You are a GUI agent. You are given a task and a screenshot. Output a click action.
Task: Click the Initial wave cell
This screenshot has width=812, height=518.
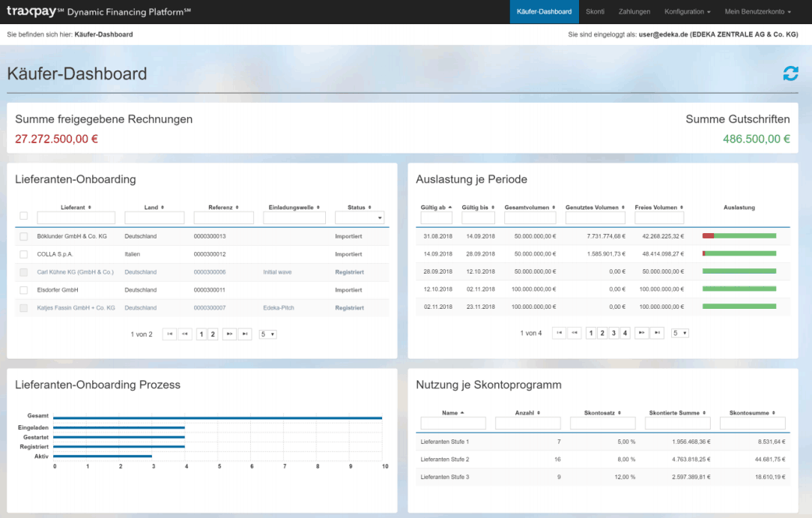[x=278, y=272]
